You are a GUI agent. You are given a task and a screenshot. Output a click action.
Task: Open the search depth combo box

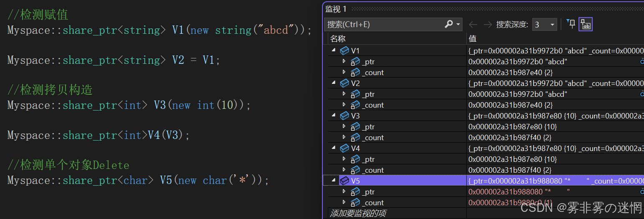544,25
